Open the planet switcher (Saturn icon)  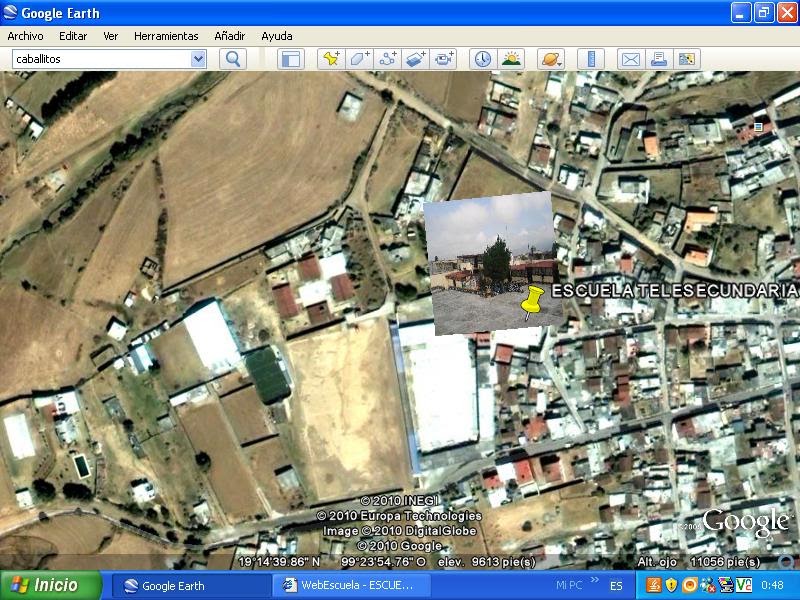coord(551,59)
